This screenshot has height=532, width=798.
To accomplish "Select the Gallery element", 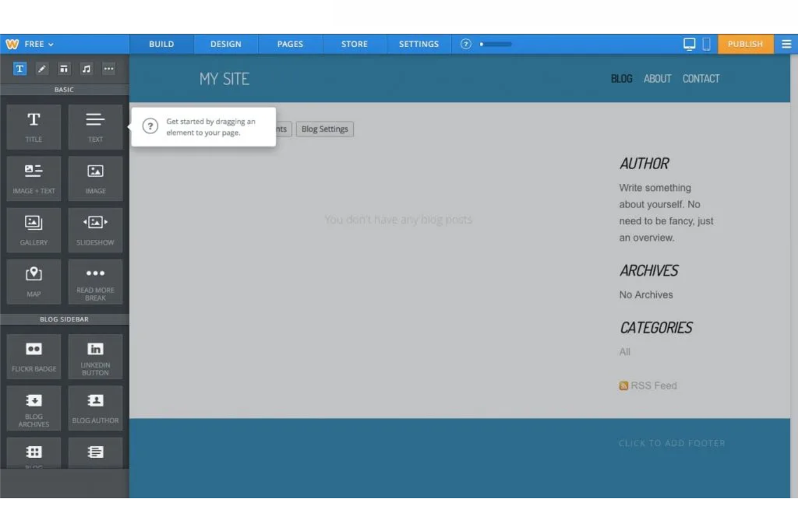I will (x=33, y=230).
